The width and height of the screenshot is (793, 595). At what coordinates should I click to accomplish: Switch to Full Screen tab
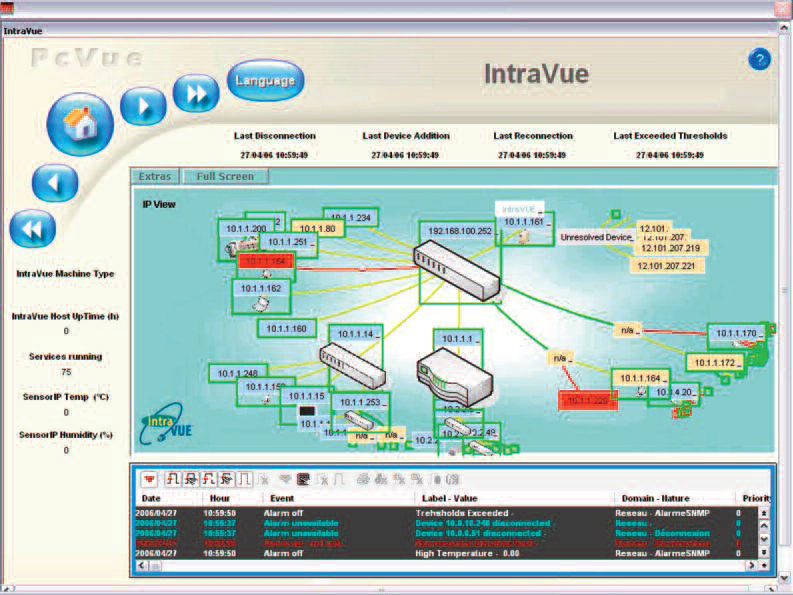(225, 176)
